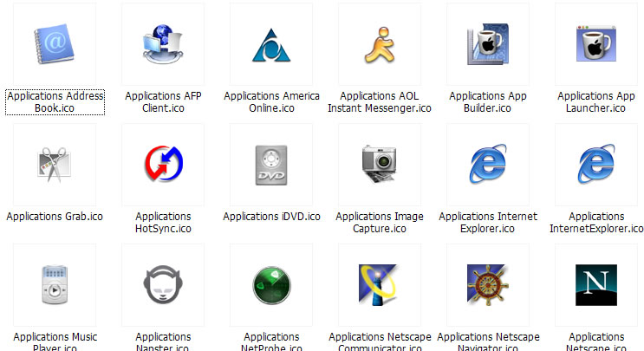Image resolution: width=644 pixels, height=351 pixels.
Task: Click the 'Applications InternetExplorer.ico' label
Action: (x=596, y=223)
